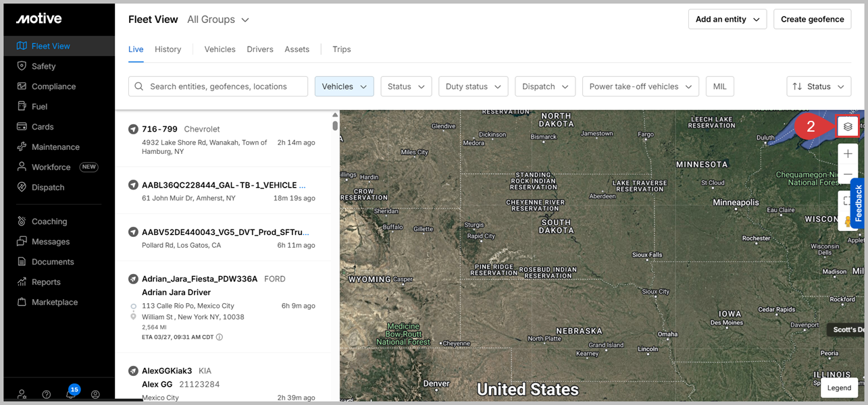Click status icon beside Adrian_Jara_Fiesta_PDW336A
868x405 pixels.
(x=133, y=279)
